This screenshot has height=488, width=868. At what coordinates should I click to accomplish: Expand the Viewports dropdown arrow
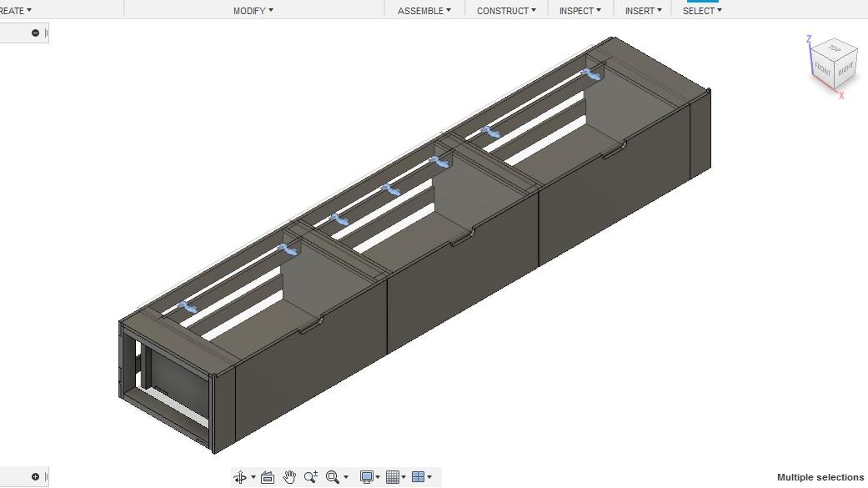point(429,477)
